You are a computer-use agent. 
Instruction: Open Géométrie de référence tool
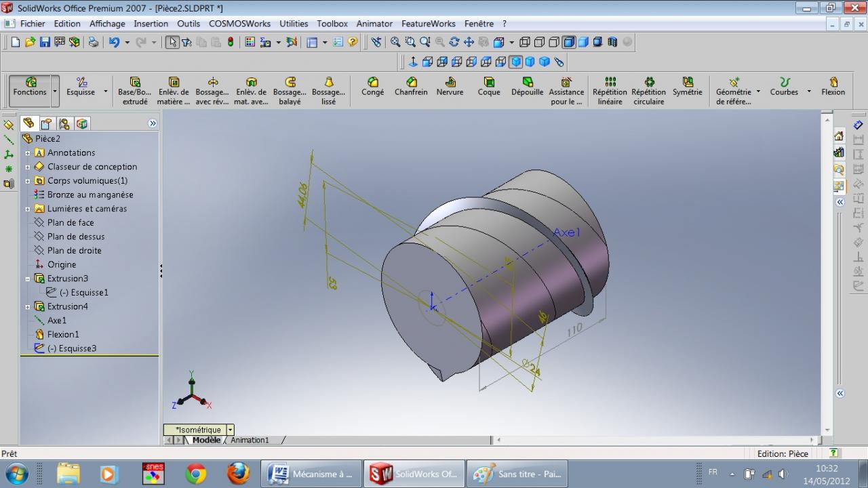tap(734, 91)
